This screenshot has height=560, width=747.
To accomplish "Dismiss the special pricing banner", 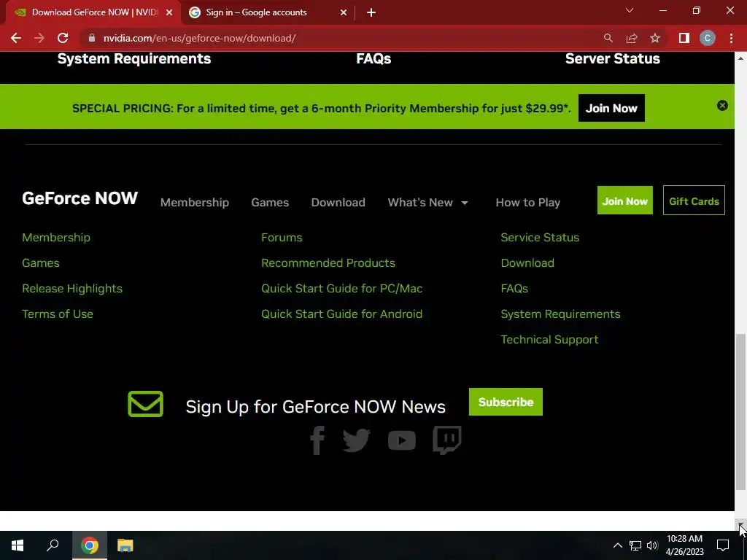I will (x=722, y=106).
